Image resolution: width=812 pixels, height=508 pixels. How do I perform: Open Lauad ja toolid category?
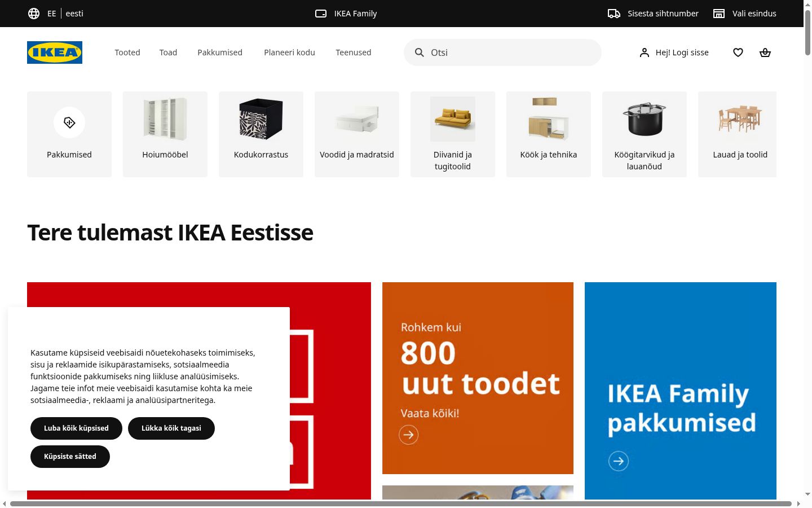(x=738, y=134)
